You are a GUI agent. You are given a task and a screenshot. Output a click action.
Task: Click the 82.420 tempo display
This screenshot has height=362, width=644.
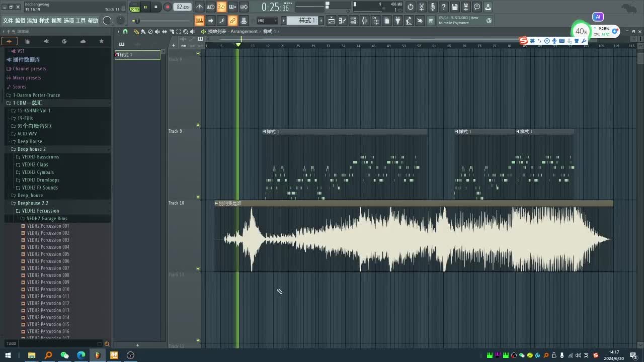pyautogui.click(x=183, y=7)
